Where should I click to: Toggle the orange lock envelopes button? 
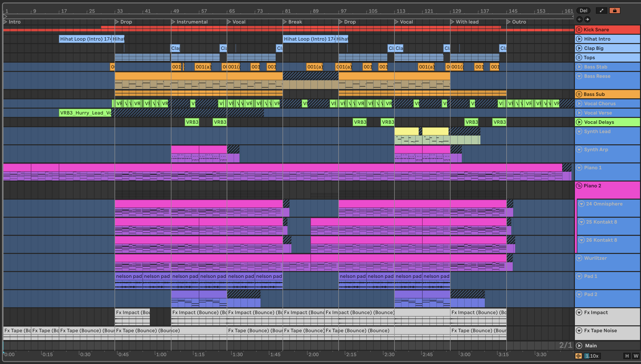click(x=615, y=11)
